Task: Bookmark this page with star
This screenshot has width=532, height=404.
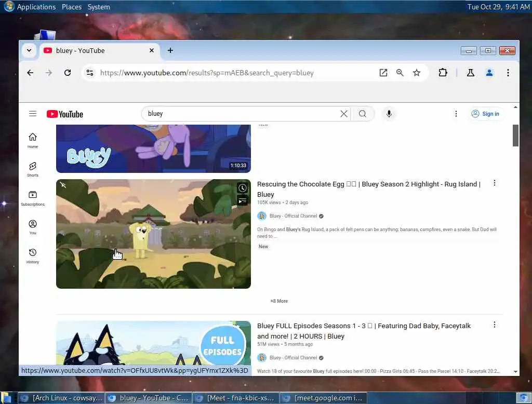Action: 417,73
